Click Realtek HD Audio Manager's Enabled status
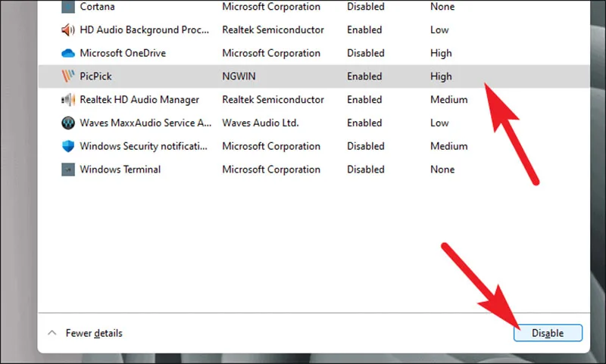 point(364,100)
